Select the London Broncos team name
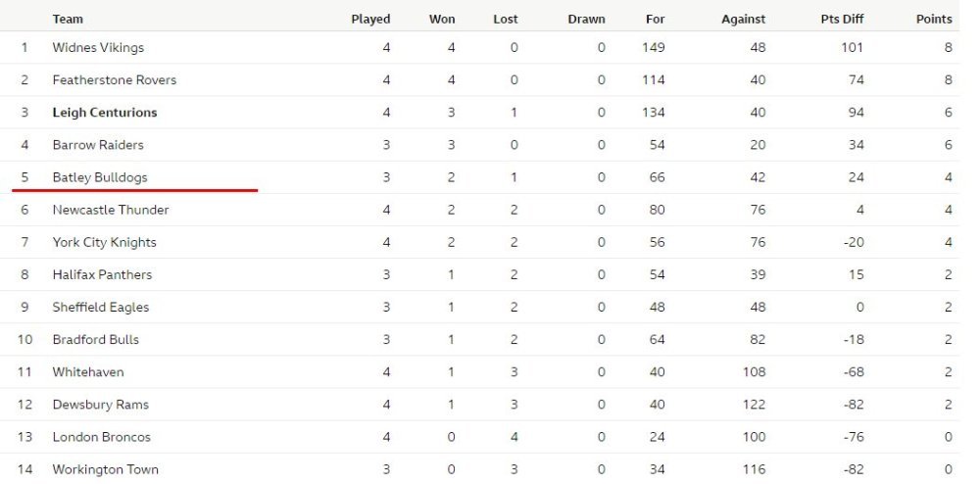The image size is (980, 484). tap(102, 437)
